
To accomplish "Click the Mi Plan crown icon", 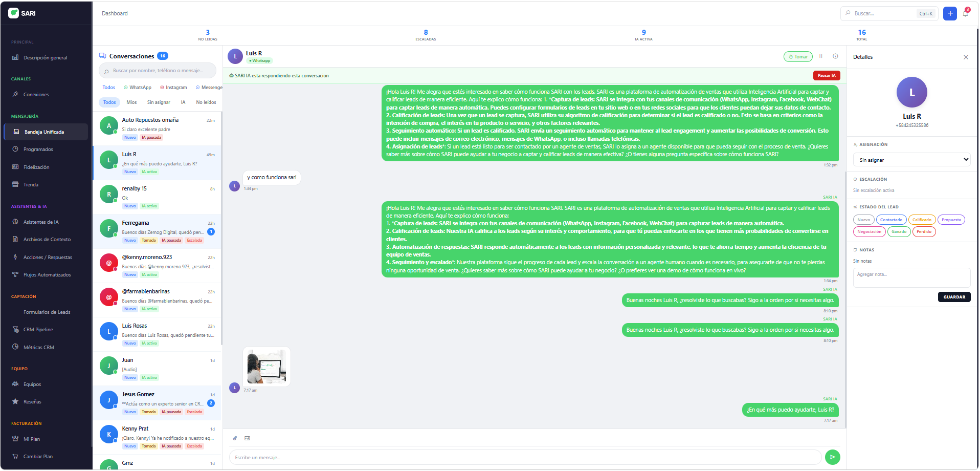I will [15, 439].
